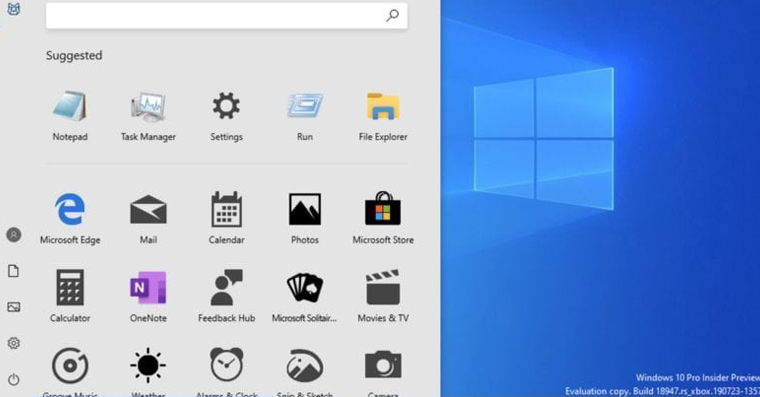Launch Microsoft Solitaire Collection
The width and height of the screenshot is (760, 397).
tap(305, 296)
